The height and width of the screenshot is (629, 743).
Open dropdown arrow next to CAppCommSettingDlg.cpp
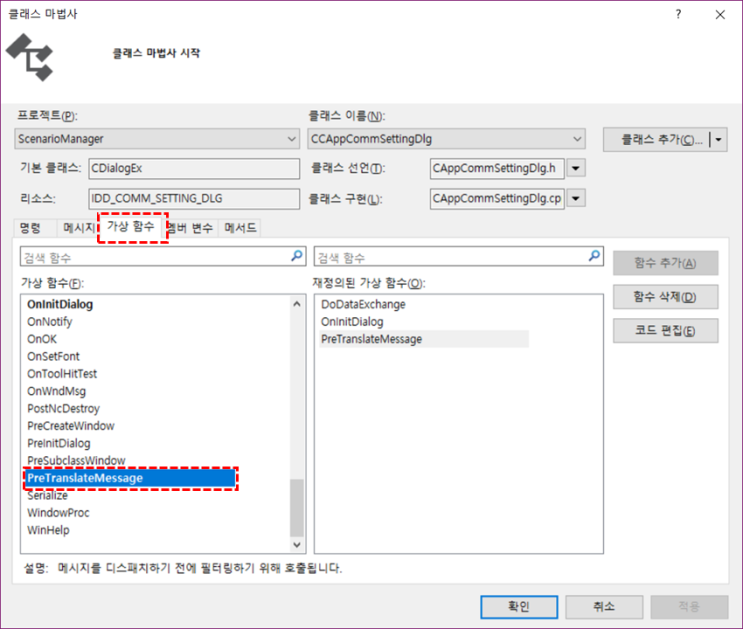(576, 198)
